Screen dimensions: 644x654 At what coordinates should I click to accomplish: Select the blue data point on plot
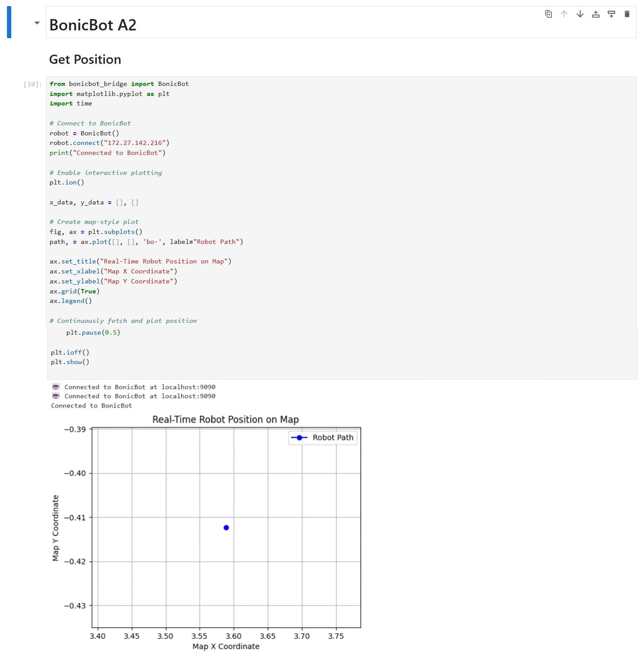coord(225,528)
